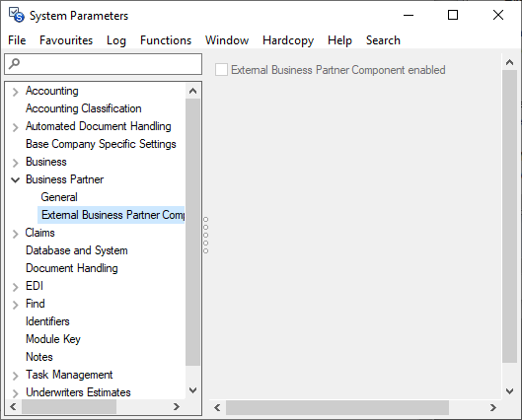Open the Functions menu
Viewport: 522px width, 420px height.
pyautogui.click(x=166, y=40)
